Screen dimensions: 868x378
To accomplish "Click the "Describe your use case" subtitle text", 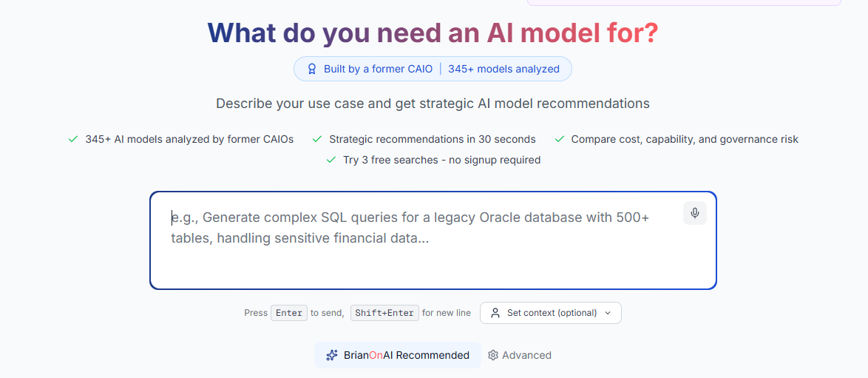I will point(433,104).
